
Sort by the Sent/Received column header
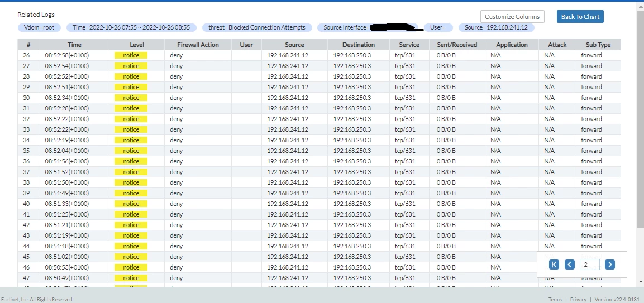pyautogui.click(x=457, y=45)
